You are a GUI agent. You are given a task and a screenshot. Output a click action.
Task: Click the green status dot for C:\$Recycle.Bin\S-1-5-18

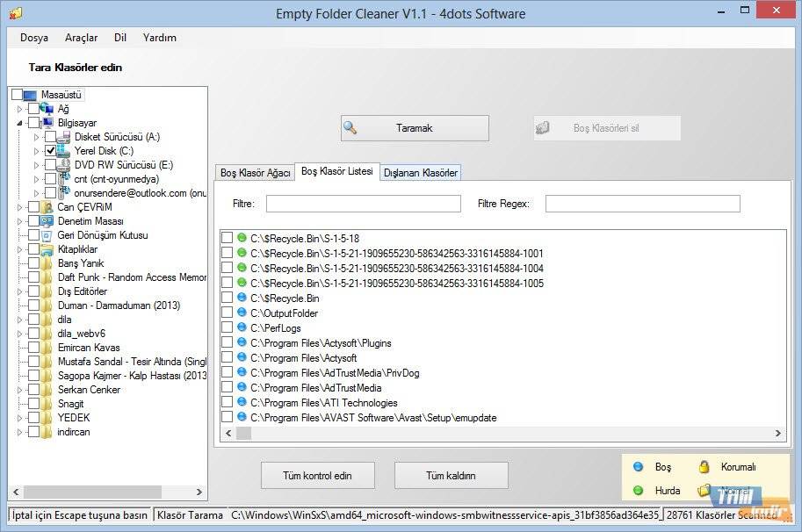coord(242,238)
